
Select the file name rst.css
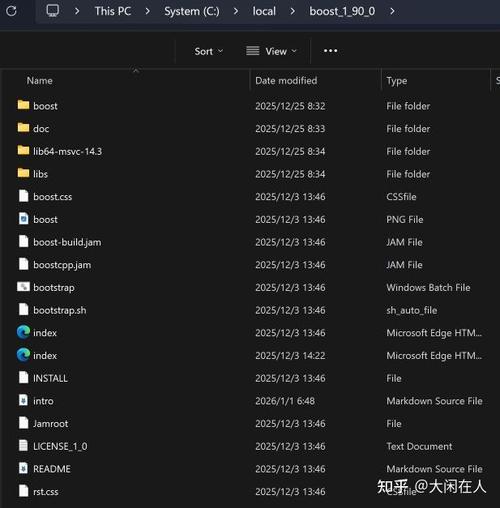[x=46, y=492]
